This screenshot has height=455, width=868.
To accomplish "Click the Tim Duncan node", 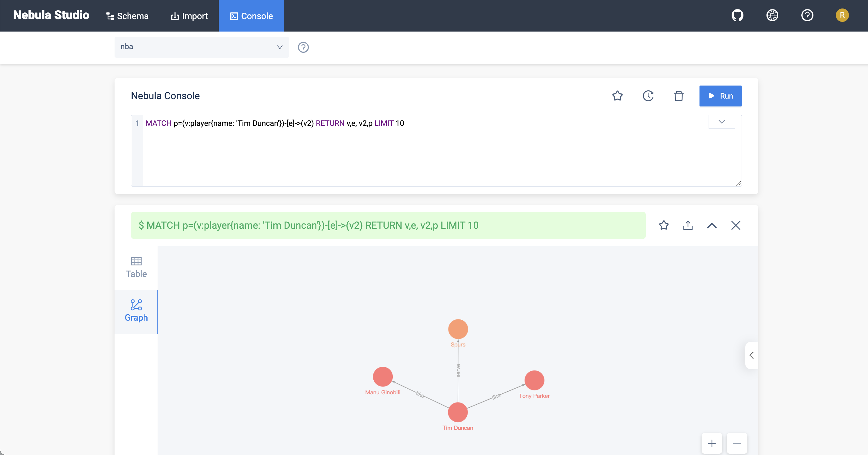I will (458, 412).
